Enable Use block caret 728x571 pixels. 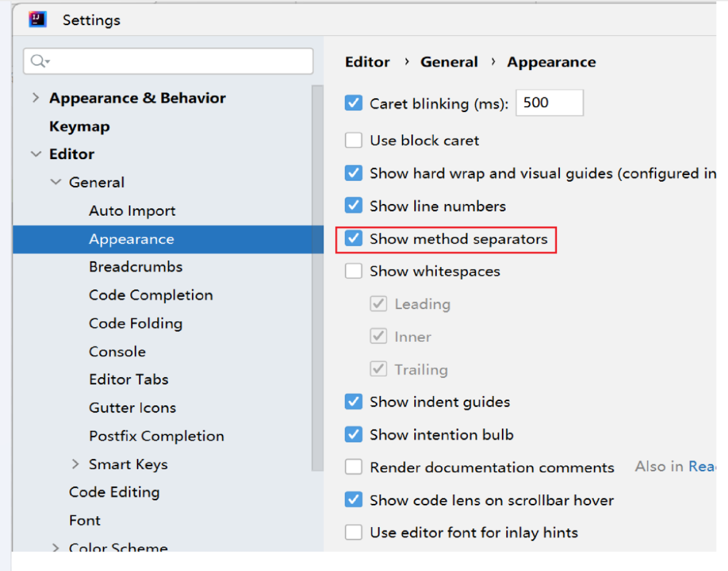[353, 140]
